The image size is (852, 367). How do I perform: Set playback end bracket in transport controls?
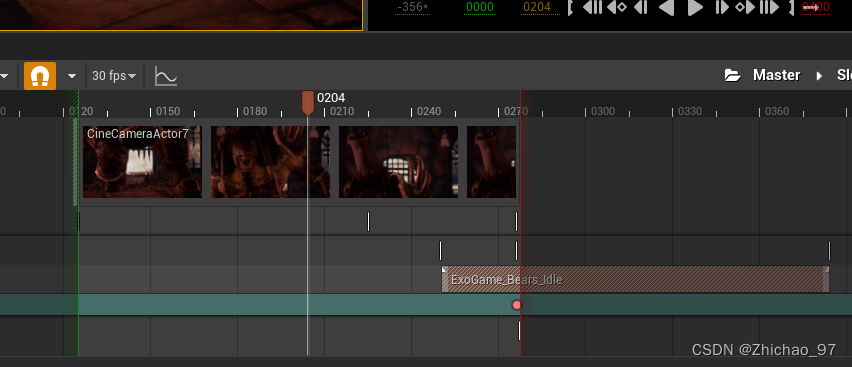click(x=791, y=8)
